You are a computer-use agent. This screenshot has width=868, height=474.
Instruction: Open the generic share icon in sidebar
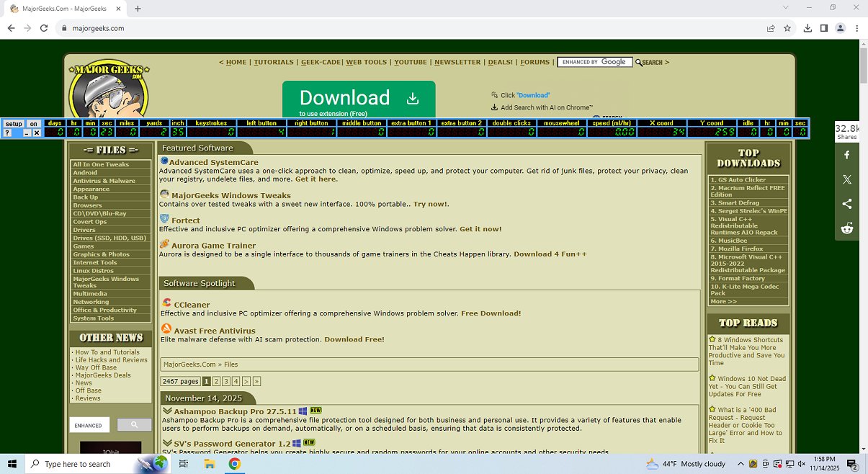point(847,204)
